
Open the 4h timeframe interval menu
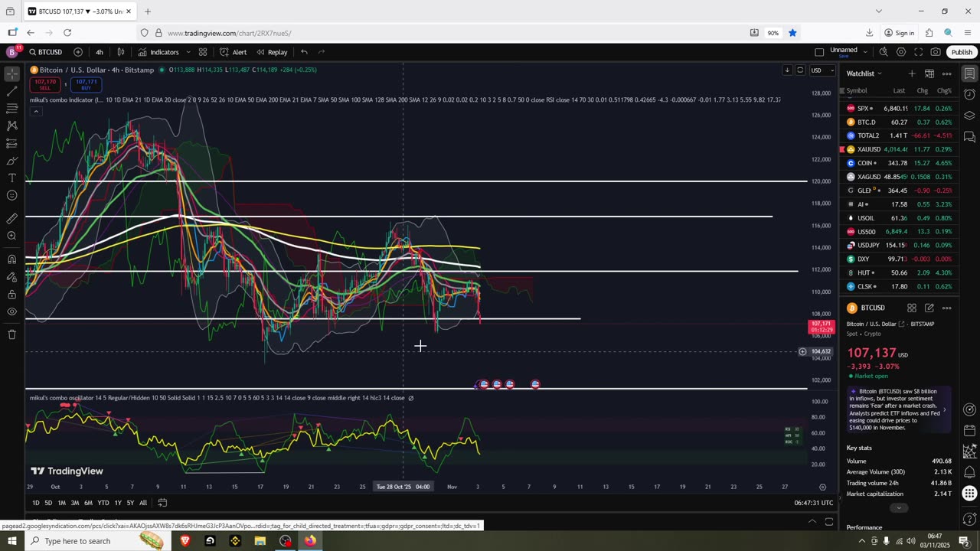click(x=100, y=52)
